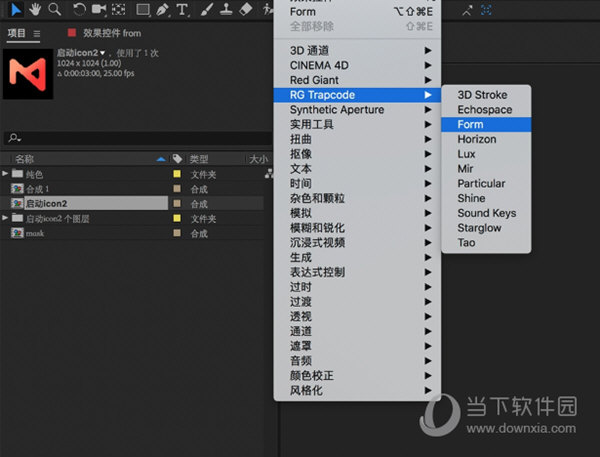Open the 风格化 submenu
Screen dimensions: 600x457
(x=357, y=391)
